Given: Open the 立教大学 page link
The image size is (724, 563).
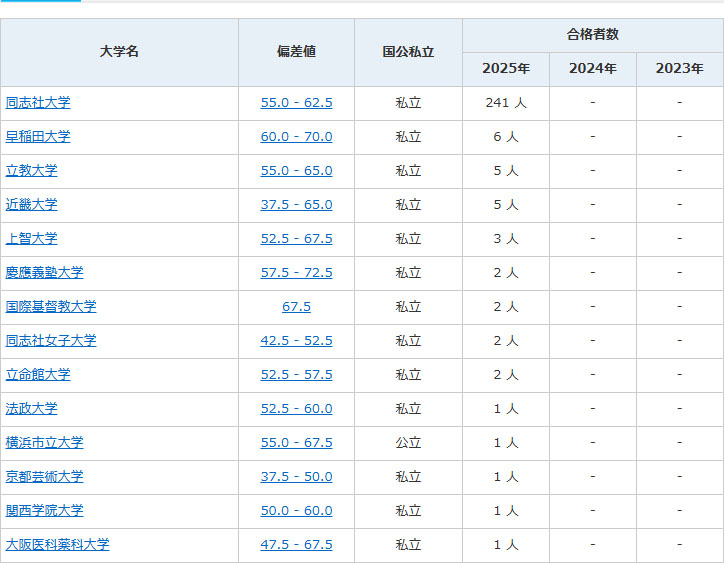Looking at the screenshot, I should [32, 171].
